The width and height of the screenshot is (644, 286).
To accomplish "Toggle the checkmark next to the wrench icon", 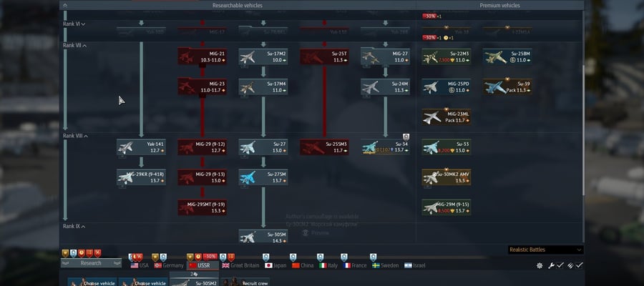I will (560, 265).
